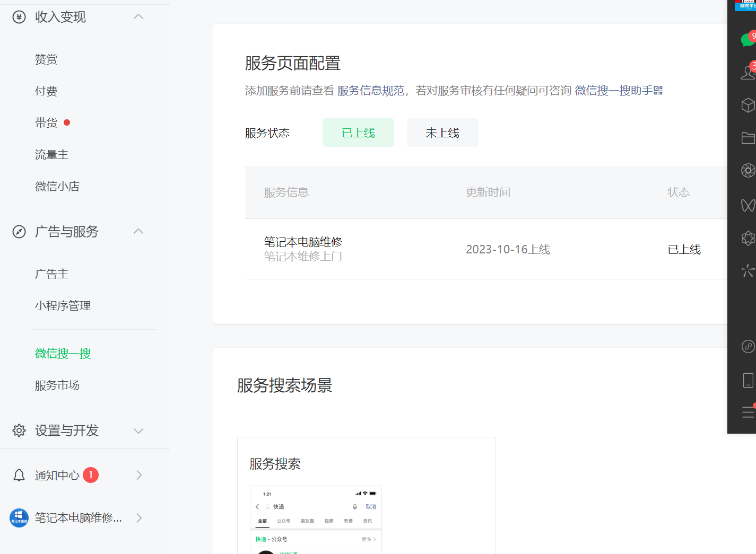Select 微信搜一搜 in sidebar
Screen dimensions: 756x554
(x=63, y=354)
